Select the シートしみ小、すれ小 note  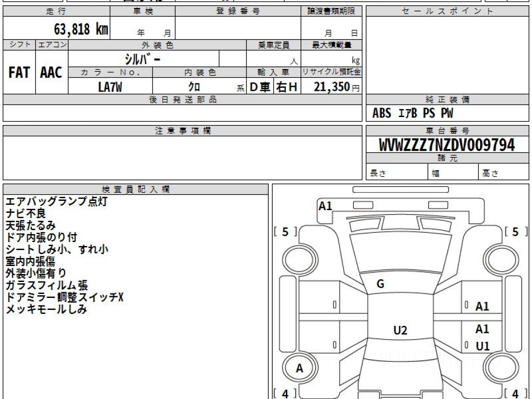click(57, 250)
